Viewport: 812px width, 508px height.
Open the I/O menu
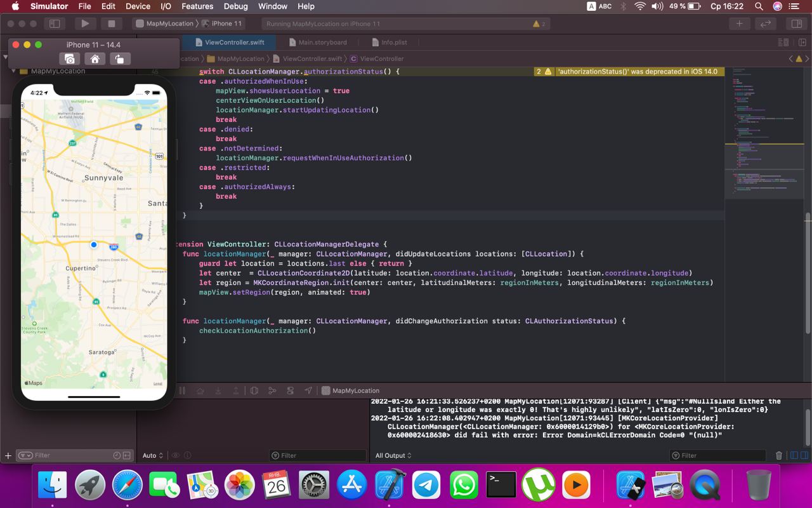coord(166,6)
